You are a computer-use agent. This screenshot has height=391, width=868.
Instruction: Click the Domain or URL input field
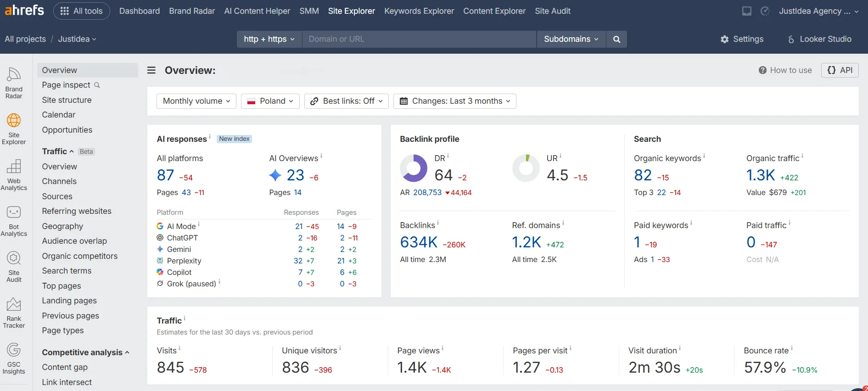(x=419, y=39)
